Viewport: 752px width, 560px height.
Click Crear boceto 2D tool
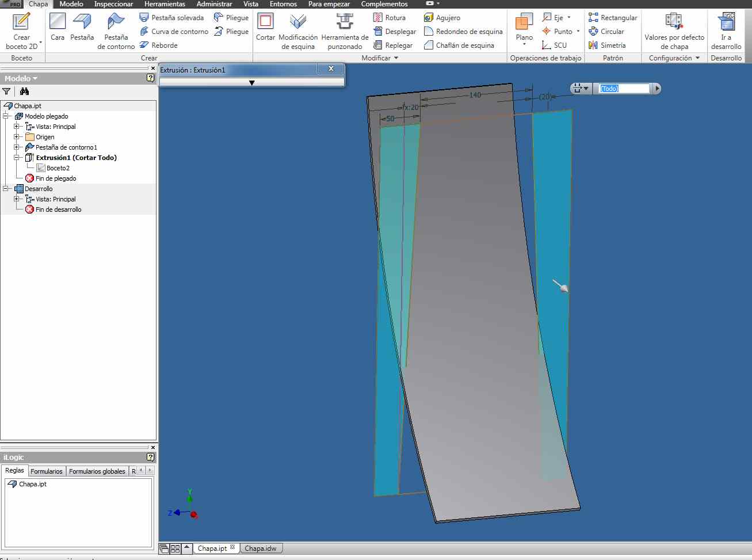click(x=21, y=31)
